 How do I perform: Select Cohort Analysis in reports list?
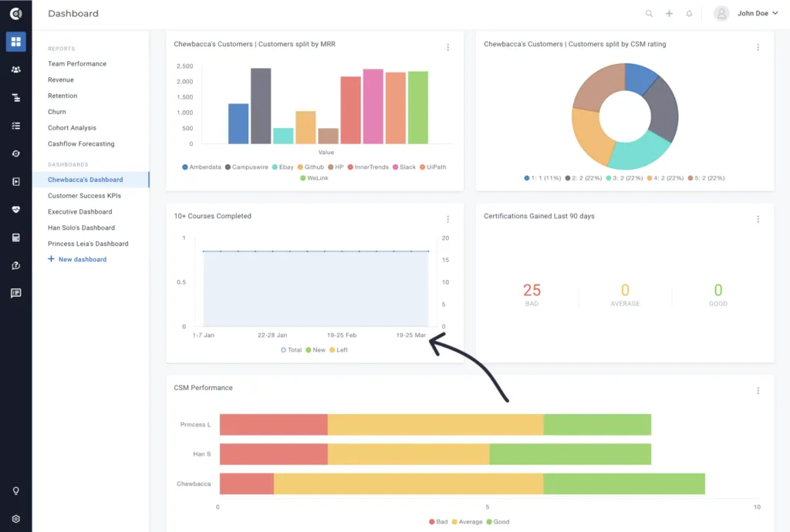(x=72, y=128)
